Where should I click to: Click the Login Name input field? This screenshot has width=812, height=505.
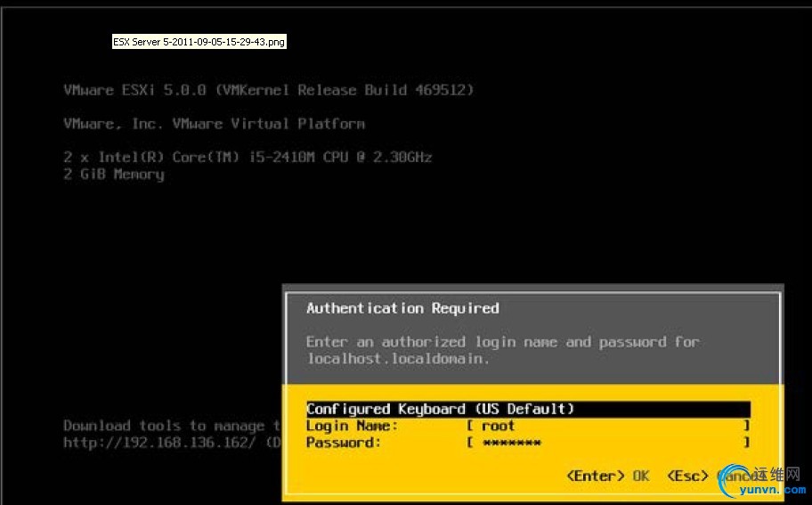pyautogui.click(x=608, y=426)
